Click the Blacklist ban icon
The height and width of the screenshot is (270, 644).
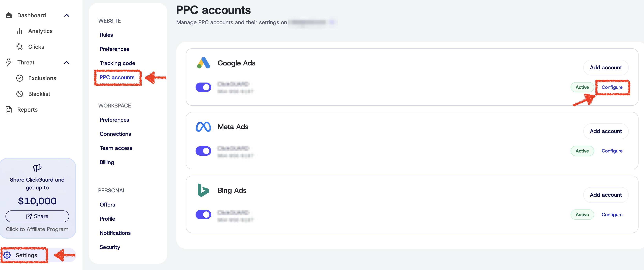(x=19, y=94)
